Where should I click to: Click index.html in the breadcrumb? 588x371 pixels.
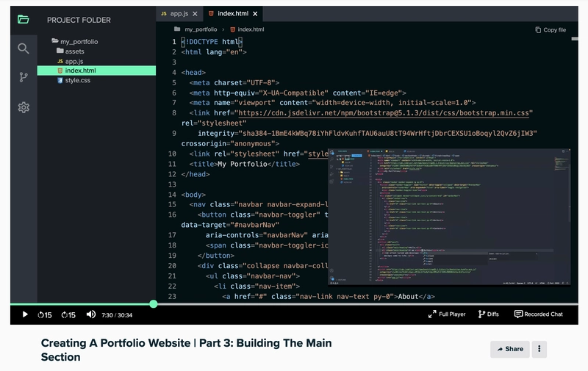tap(247, 29)
